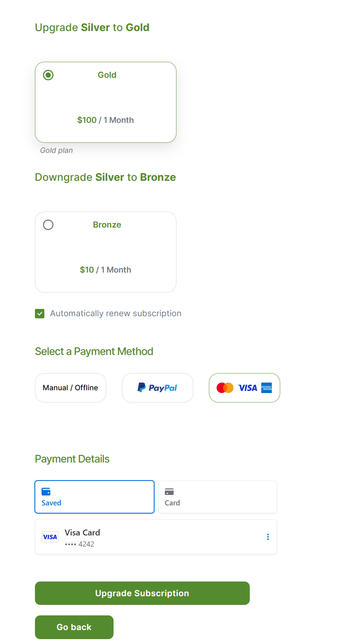The width and height of the screenshot is (349, 644).
Task: Click the Mastercard logo icon
Action: coord(225,388)
